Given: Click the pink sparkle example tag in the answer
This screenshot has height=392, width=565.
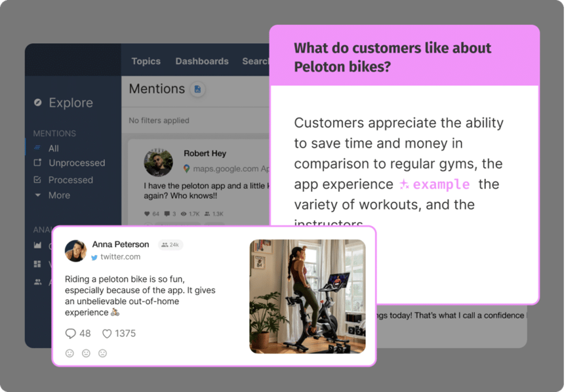Looking at the screenshot, I should click(435, 184).
